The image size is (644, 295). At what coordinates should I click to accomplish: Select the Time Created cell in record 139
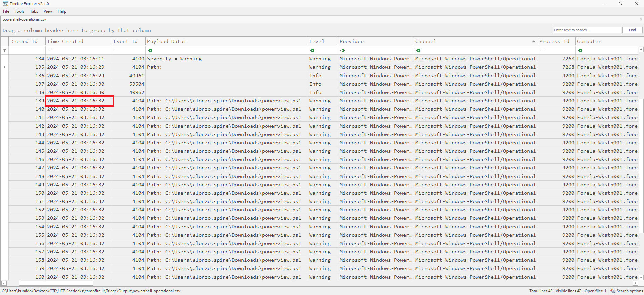[79, 101]
